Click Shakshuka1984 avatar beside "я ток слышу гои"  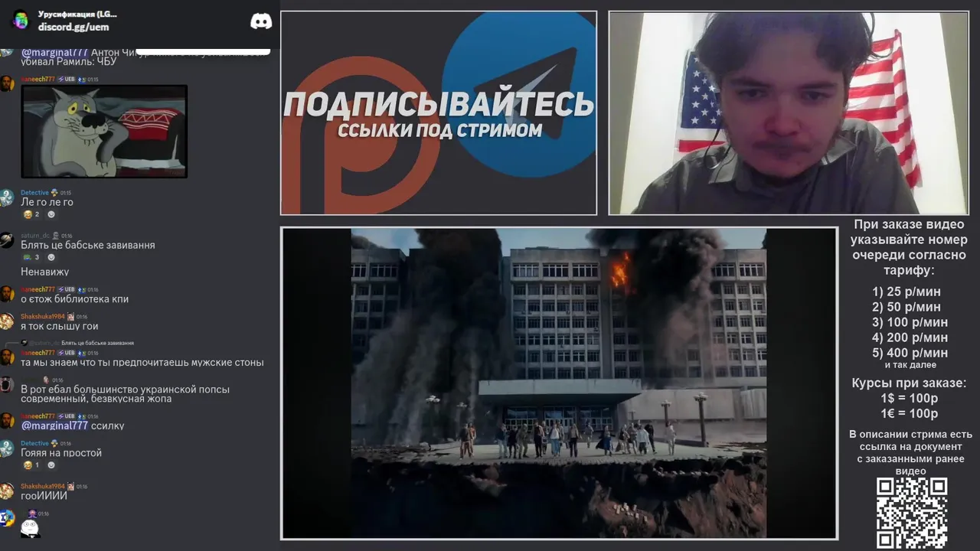(7, 321)
